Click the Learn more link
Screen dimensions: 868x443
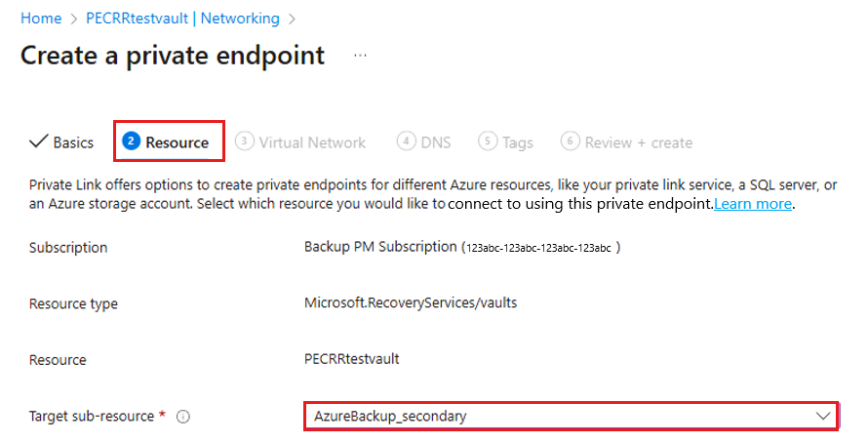click(x=753, y=204)
